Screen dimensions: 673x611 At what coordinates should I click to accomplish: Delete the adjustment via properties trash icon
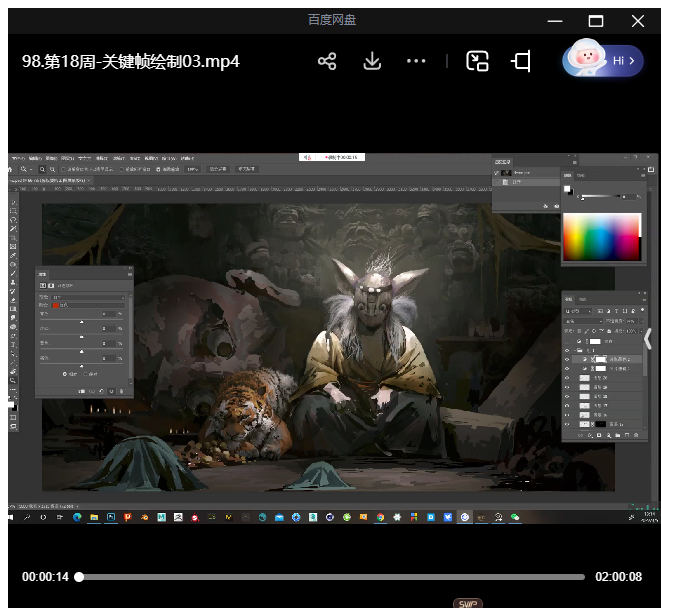pos(121,391)
